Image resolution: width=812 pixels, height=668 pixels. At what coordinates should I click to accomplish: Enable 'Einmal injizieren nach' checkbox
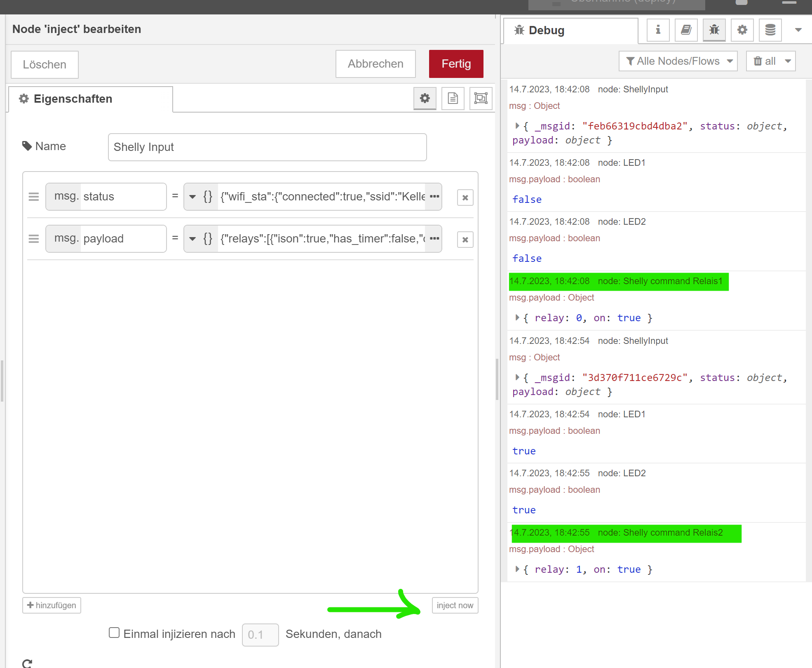[113, 634]
